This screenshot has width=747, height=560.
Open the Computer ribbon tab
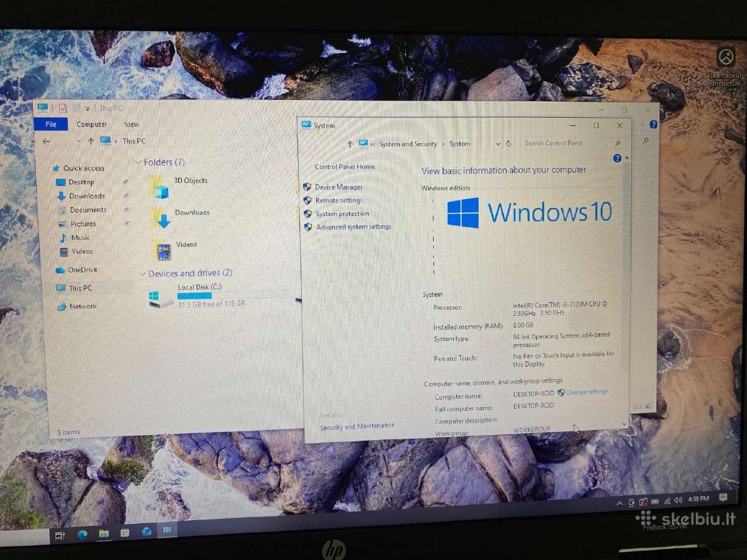tap(92, 124)
